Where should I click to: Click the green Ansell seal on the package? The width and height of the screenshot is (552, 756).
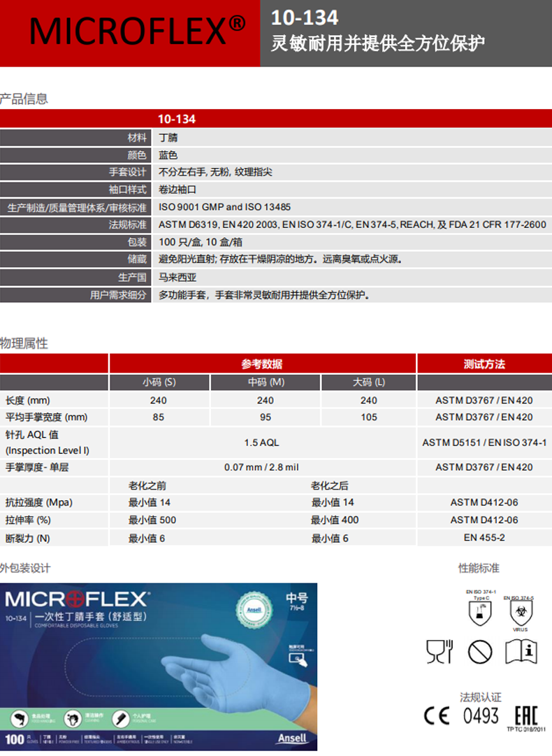[x=254, y=610]
